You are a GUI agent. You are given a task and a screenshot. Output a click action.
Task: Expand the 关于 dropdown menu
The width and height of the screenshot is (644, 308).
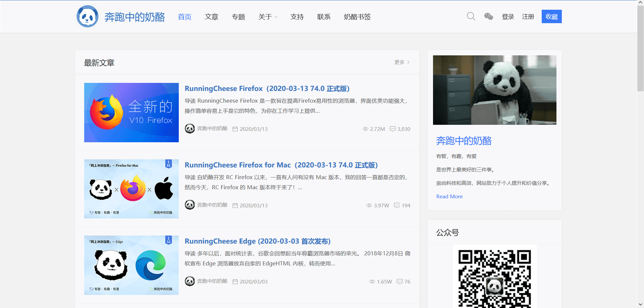(x=268, y=17)
